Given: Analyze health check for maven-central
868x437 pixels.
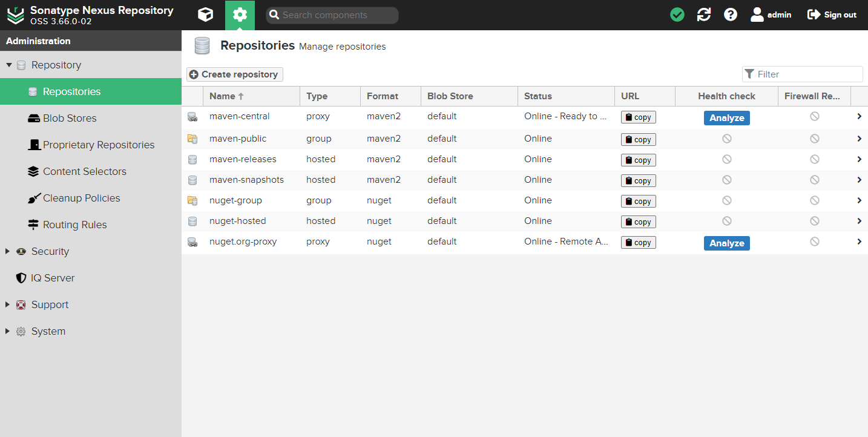Looking at the screenshot, I should [x=726, y=118].
